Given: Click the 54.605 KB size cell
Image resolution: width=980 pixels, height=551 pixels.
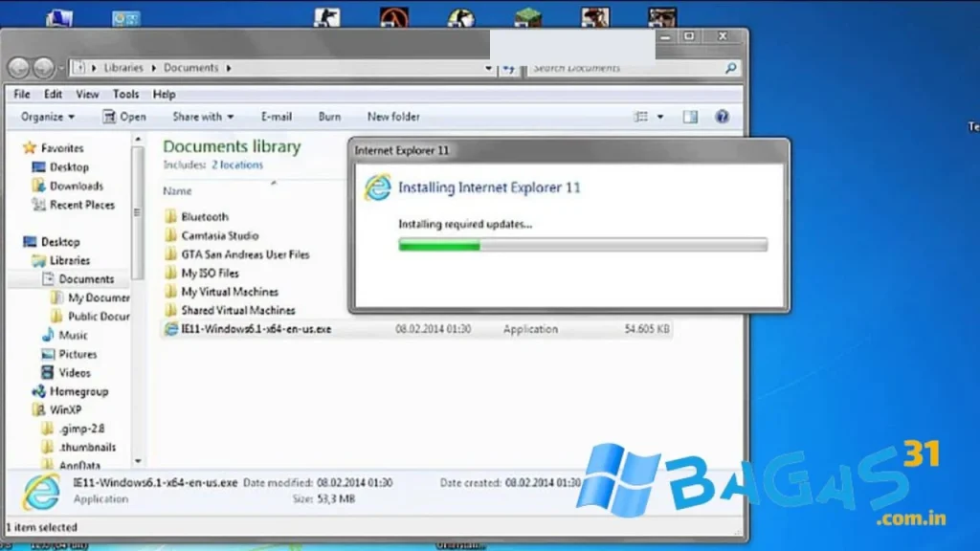Looking at the screenshot, I should (647, 329).
